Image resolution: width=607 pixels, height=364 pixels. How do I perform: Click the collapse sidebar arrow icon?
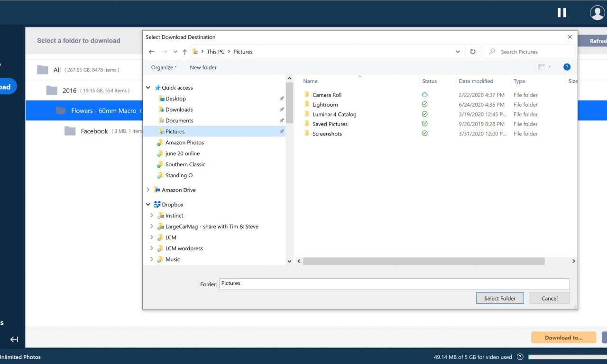coord(14,339)
